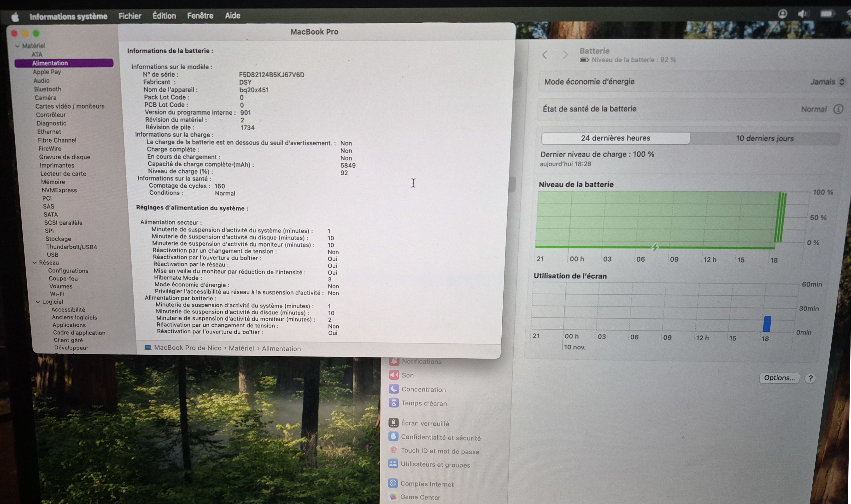
Task: Click the battery health info icon
Action: [838, 109]
